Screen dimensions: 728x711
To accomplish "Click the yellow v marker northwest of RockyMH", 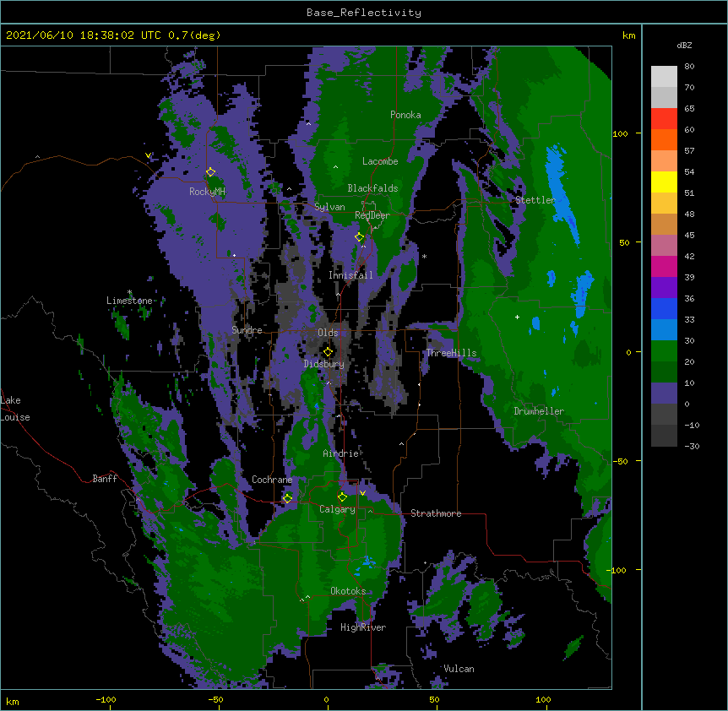I will (148, 155).
